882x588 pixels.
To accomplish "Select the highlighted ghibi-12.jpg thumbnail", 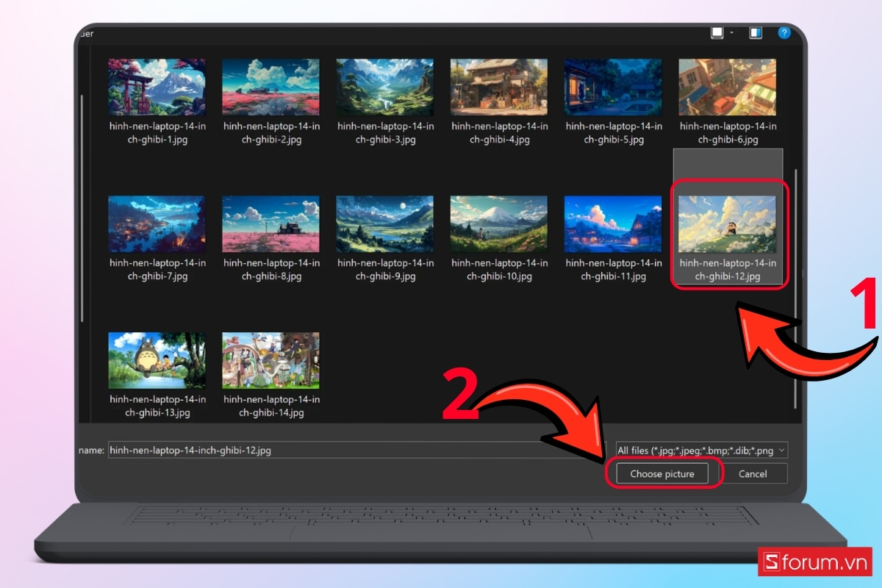I will [x=728, y=223].
